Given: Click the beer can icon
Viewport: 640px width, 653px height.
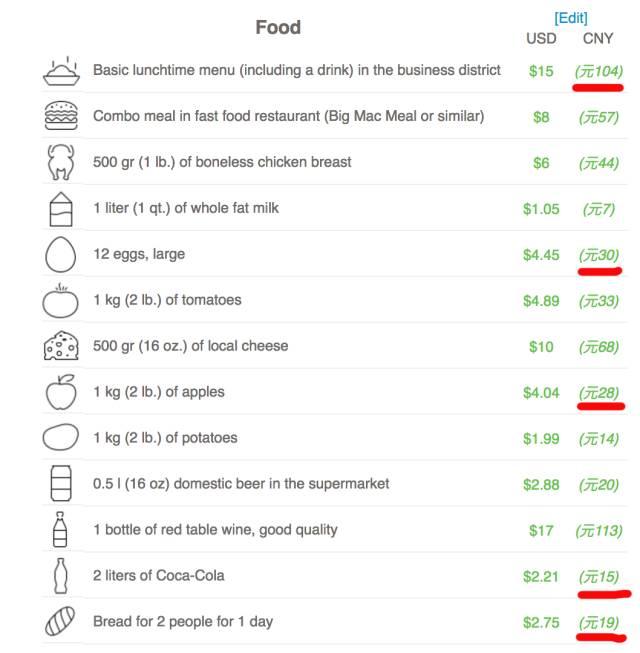Looking at the screenshot, I should click(x=61, y=483).
